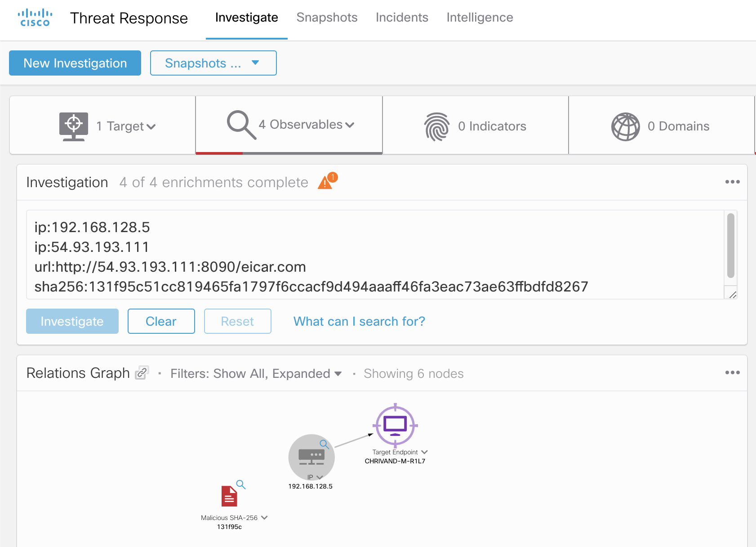This screenshot has height=547, width=756.
Task: Click magnifier on the IP node
Action: (324, 444)
